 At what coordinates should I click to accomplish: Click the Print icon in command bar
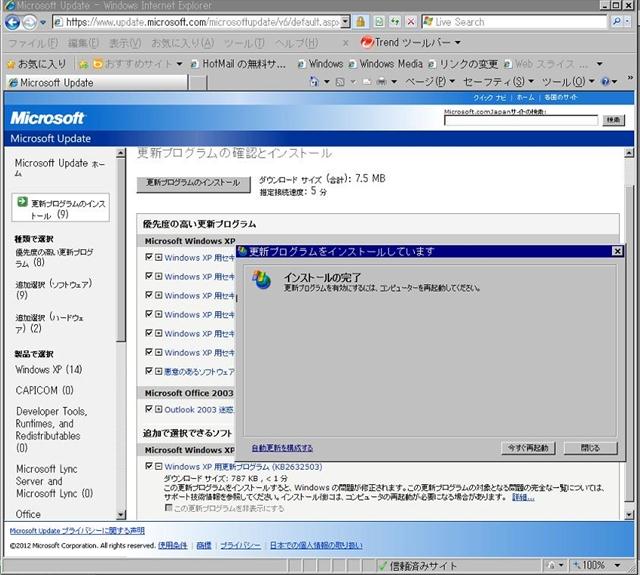[x=382, y=82]
